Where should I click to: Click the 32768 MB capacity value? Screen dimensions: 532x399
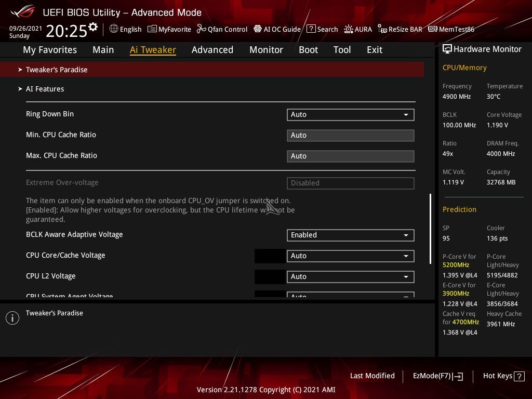[x=501, y=182]
